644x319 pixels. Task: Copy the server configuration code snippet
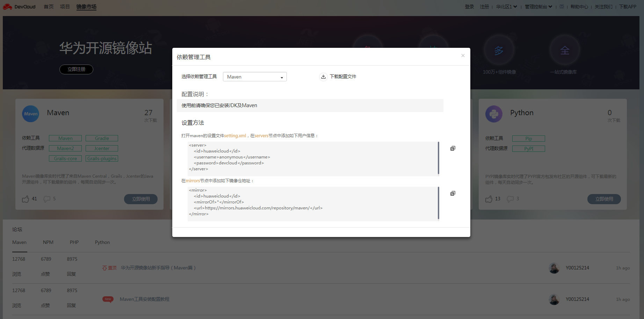453,148
